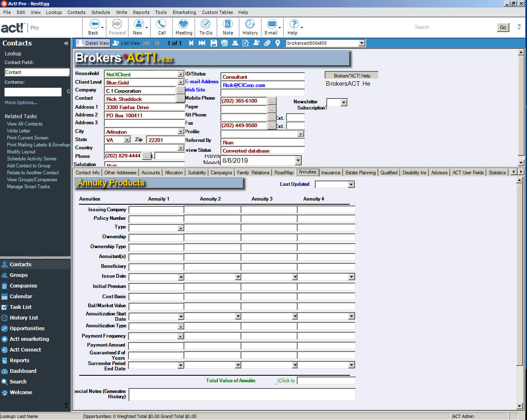This screenshot has width=527, height=420.
Task: Click the Call phone icon
Action: 162,24
